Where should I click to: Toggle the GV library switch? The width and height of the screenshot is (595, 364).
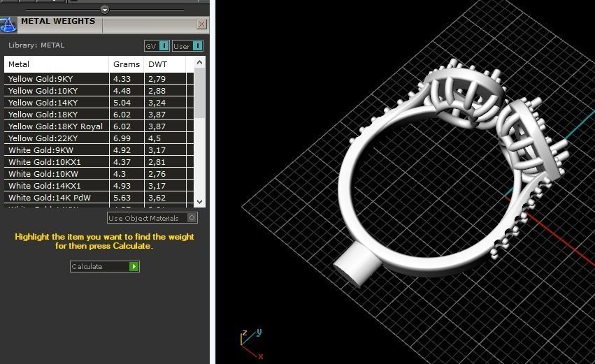point(157,46)
